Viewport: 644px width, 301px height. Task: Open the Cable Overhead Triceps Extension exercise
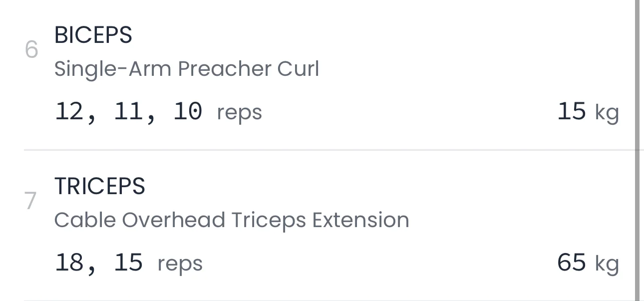(x=232, y=220)
